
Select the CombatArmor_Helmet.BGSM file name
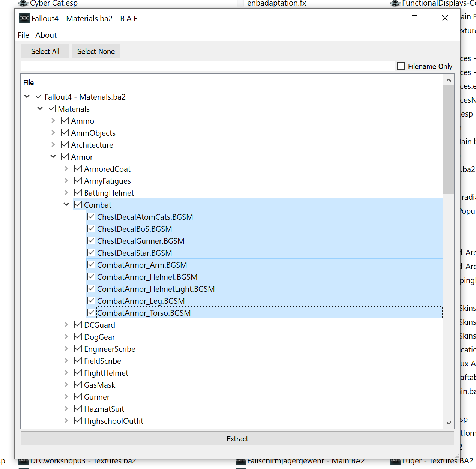click(x=147, y=277)
